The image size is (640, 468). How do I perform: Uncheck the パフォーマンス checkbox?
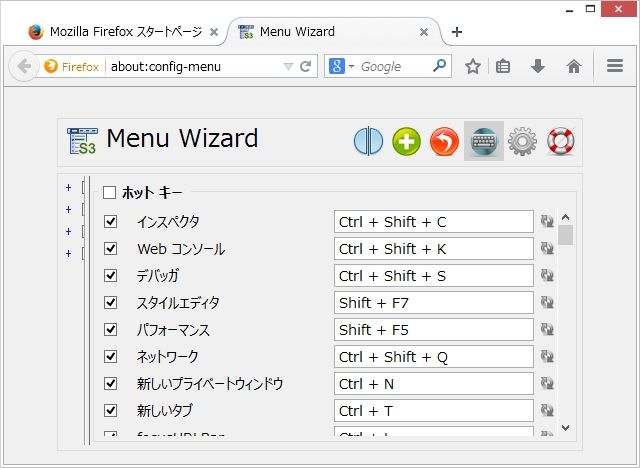[x=111, y=329]
